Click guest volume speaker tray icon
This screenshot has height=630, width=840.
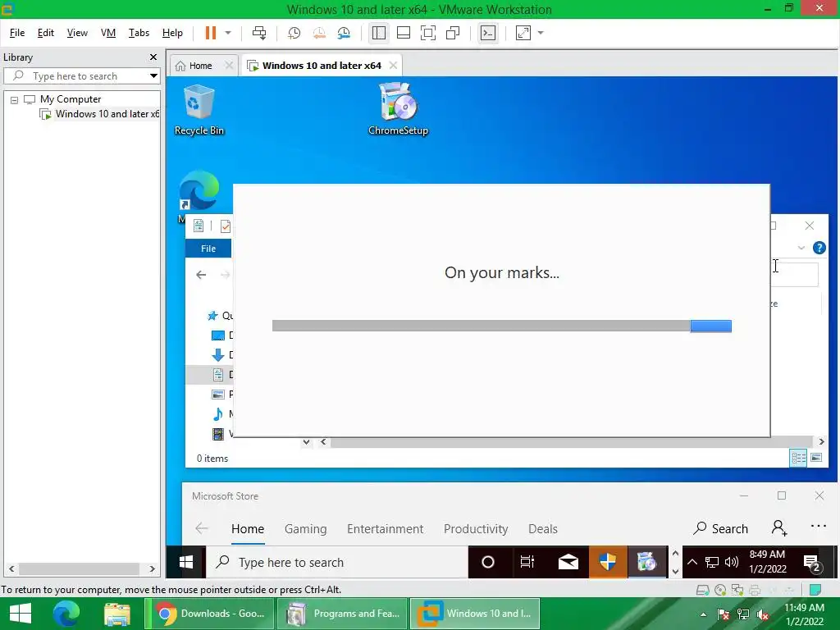[731, 562]
